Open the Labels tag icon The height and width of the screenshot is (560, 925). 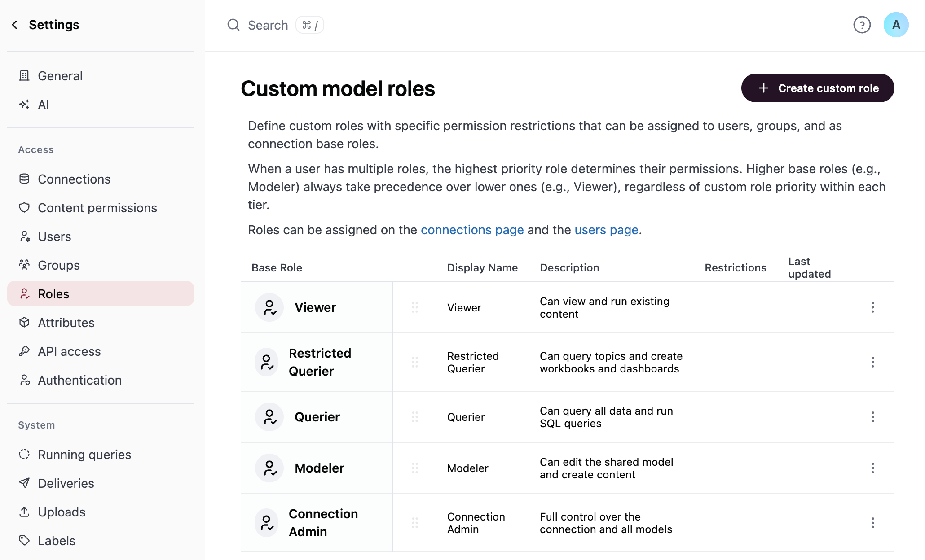25,540
